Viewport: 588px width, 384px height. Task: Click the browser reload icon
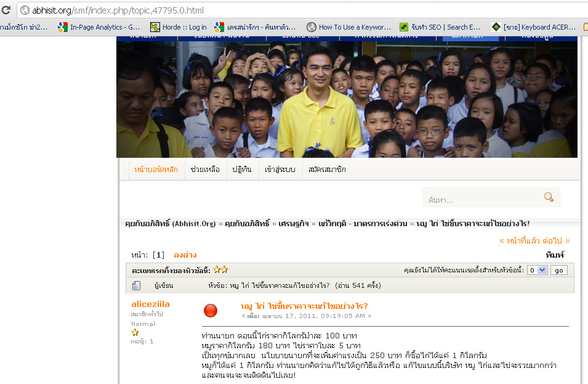coord(6,10)
